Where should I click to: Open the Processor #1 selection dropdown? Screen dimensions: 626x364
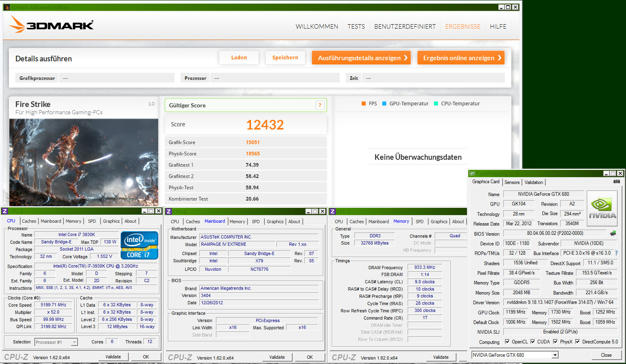tap(74, 342)
